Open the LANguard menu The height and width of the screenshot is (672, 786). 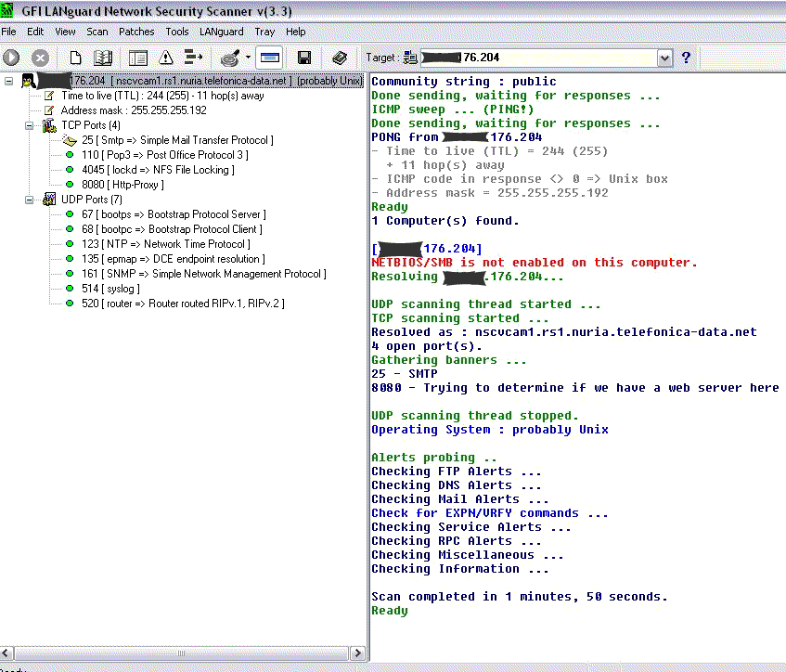222,32
